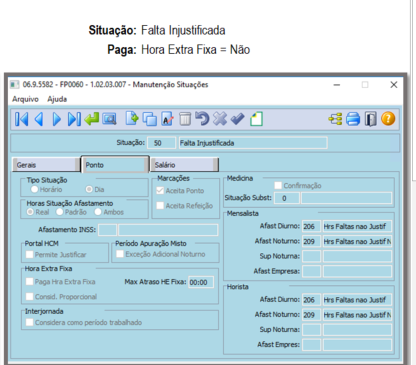This screenshot has width=416, height=365.
Task: Click Mensalista Afast Noturno code 209
Action: click(311, 241)
